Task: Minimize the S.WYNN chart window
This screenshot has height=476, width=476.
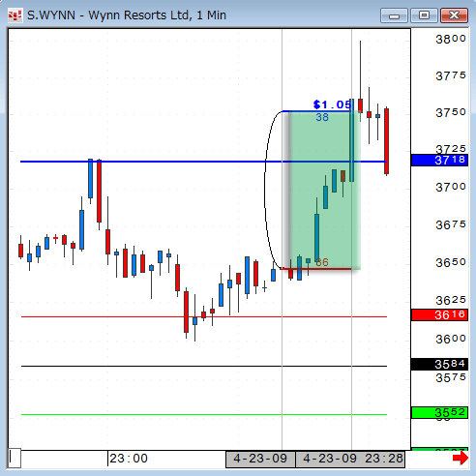Action: pyautogui.click(x=394, y=15)
